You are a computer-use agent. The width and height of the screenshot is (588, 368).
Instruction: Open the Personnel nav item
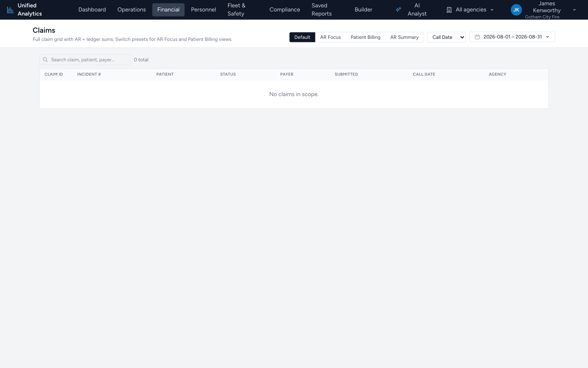(x=203, y=10)
